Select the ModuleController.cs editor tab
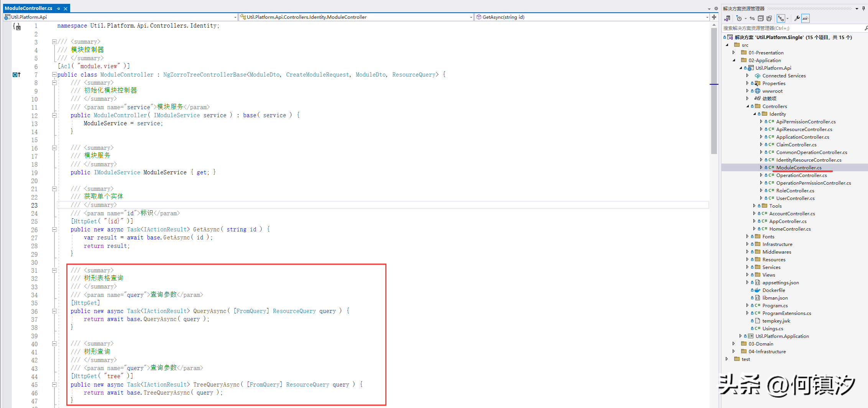 [28, 8]
